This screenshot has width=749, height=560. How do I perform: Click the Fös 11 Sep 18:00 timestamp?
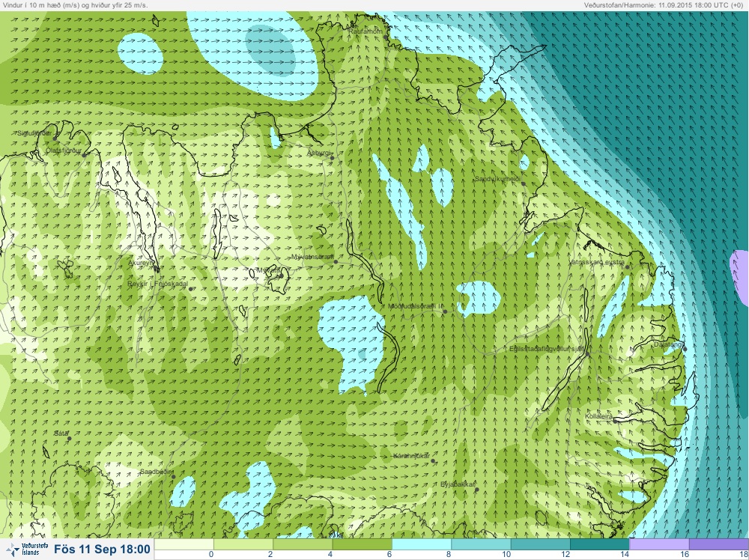tap(102, 549)
